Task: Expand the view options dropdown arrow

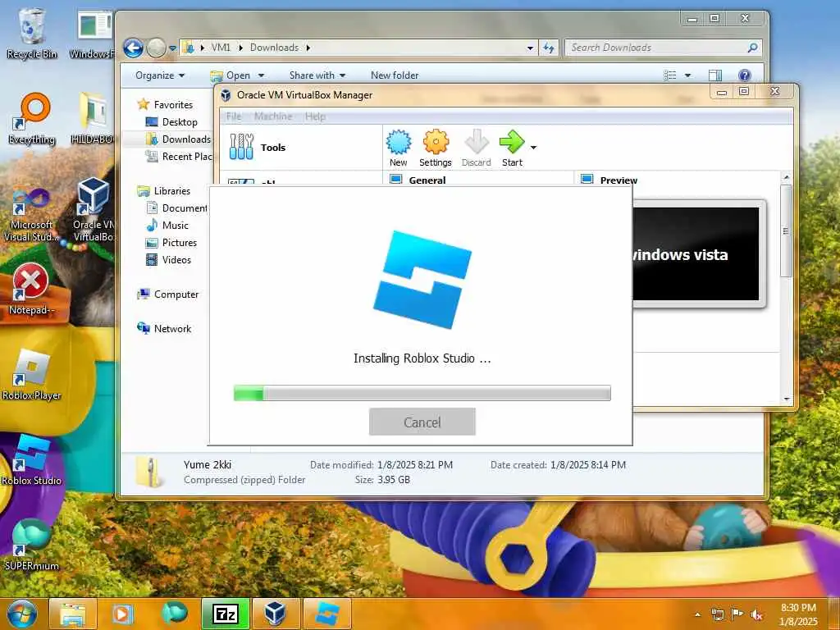Action: click(688, 75)
